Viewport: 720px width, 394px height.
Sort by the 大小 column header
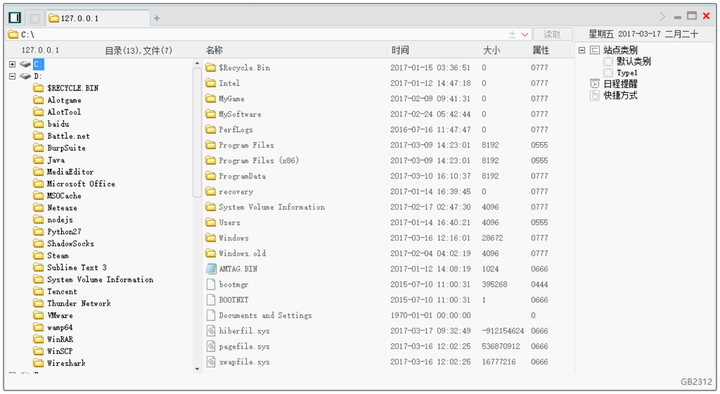[491, 51]
